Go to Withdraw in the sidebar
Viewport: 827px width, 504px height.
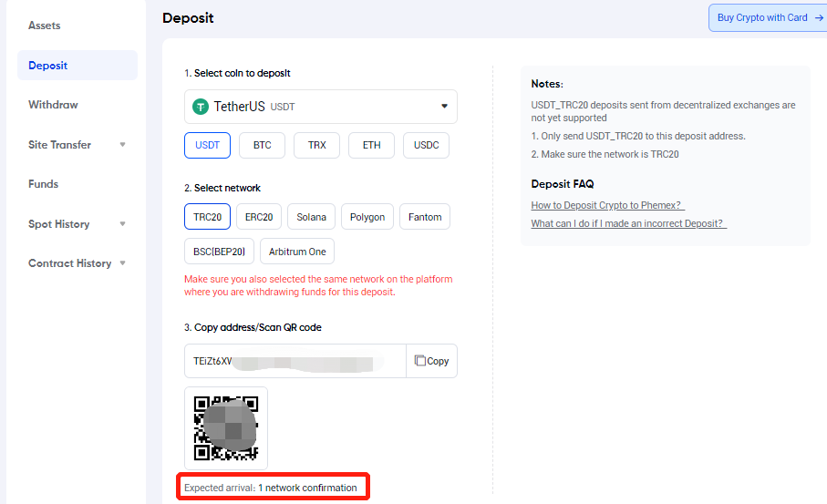(53, 105)
